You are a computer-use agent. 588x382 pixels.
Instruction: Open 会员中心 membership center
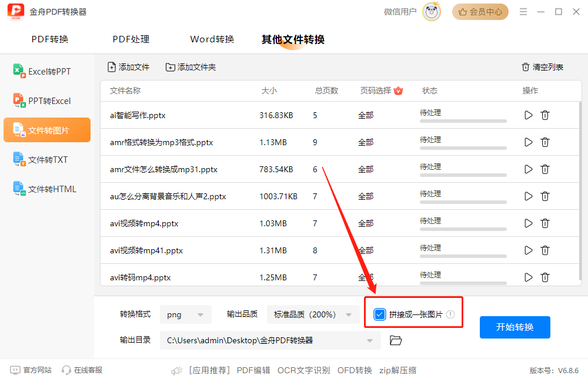480,12
